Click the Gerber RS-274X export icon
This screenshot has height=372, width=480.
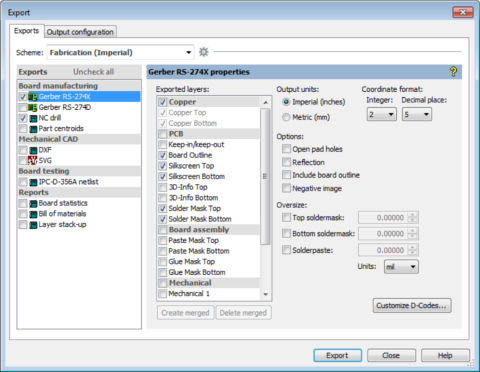[x=33, y=97]
